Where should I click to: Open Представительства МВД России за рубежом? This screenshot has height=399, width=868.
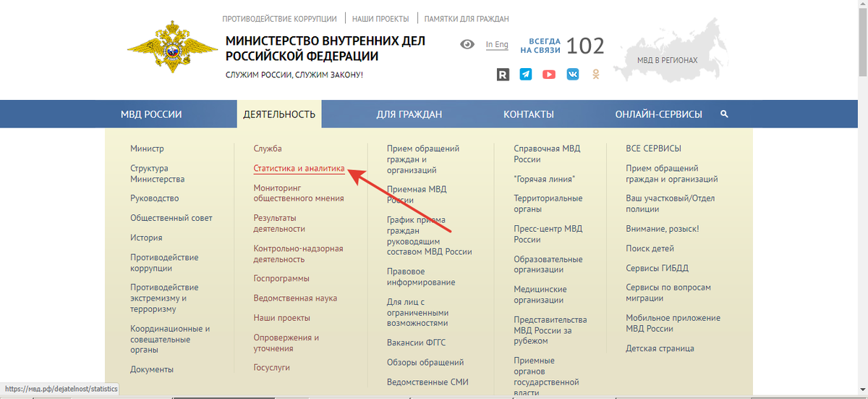point(550,330)
